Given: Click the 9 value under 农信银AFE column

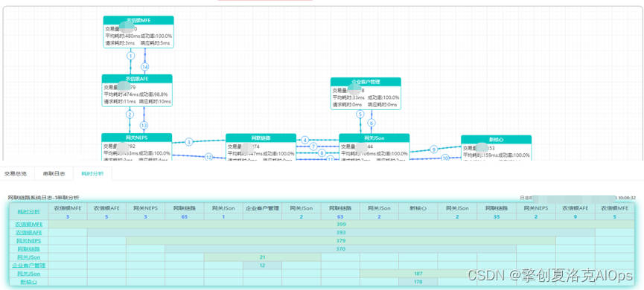Looking at the screenshot, I should [575, 216].
